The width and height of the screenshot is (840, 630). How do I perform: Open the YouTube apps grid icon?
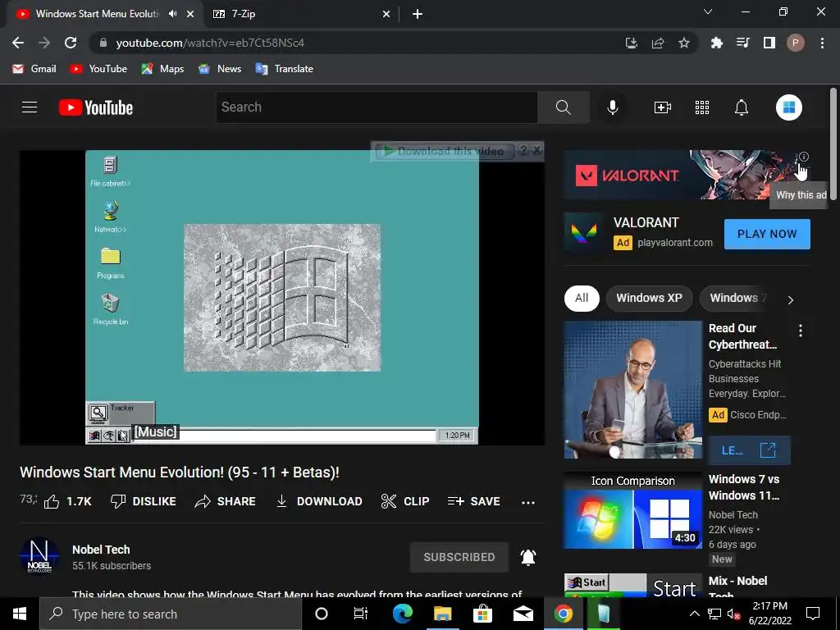[702, 107]
